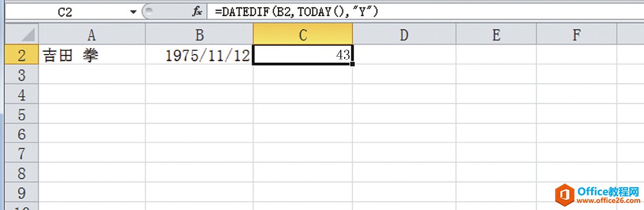Select row 2 header
Image resolution: width=644 pixels, height=210 pixels.
[x=22, y=55]
